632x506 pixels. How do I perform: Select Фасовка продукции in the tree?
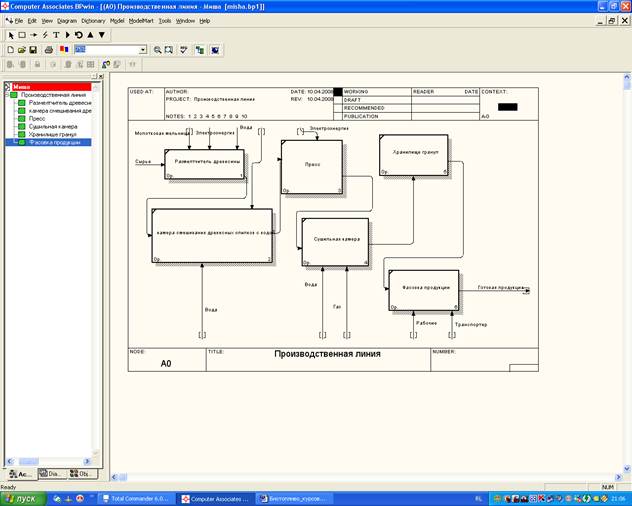pos(55,142)
